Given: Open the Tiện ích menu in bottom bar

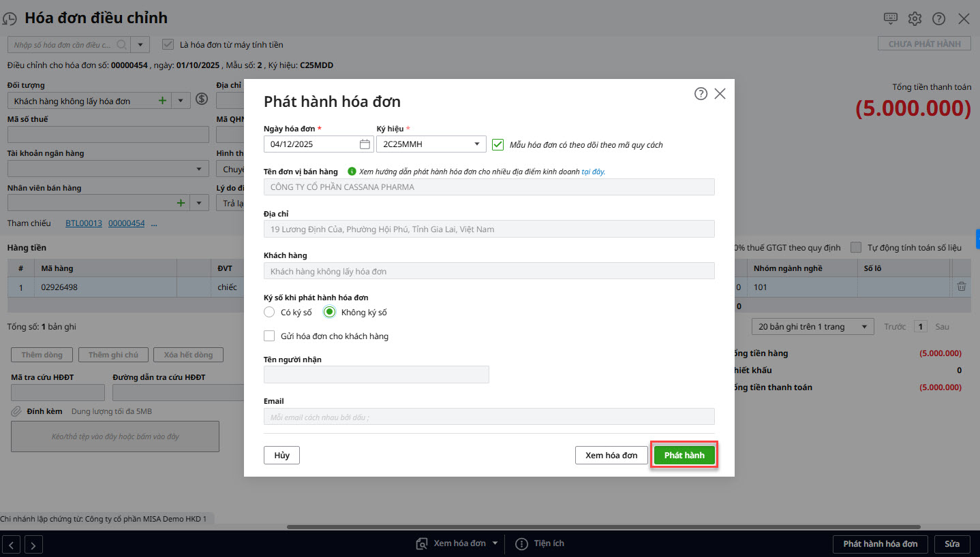Looking at the screenshot, I should [540, 543].
